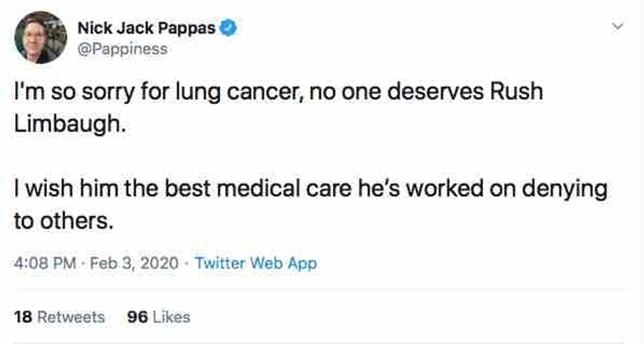Click the Nick Jack Pappas display name
Screen dimensions: 644x344
146,28
